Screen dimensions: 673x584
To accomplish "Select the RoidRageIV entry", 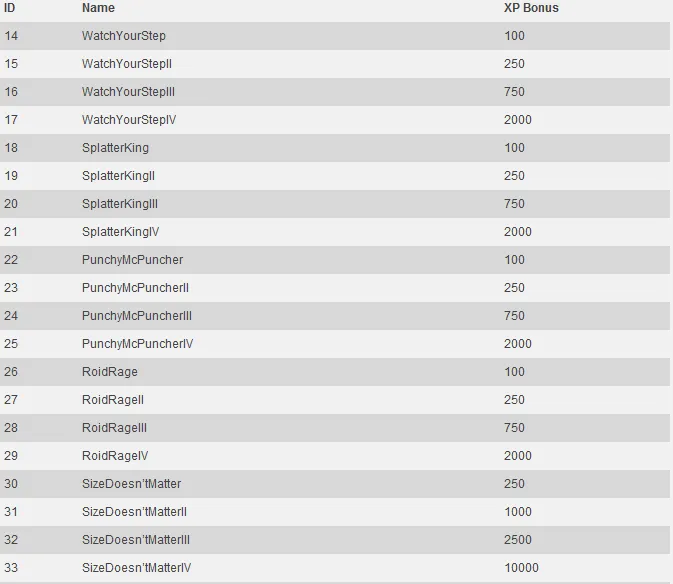I will coord(115,456).
